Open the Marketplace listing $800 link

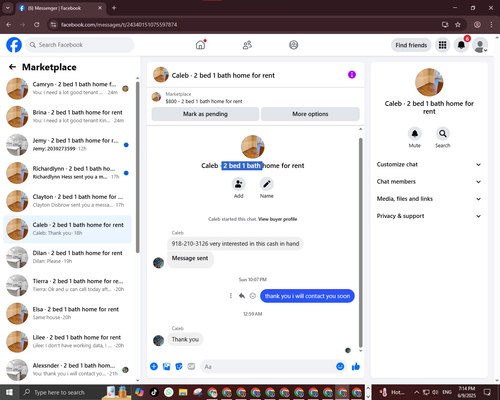pos(204,101)
